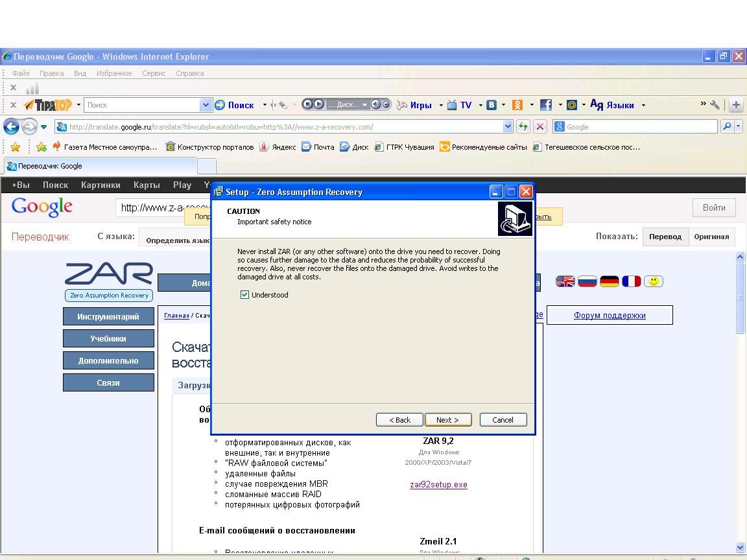Click the plus icon at toolbar end

[x=736, y=105]
